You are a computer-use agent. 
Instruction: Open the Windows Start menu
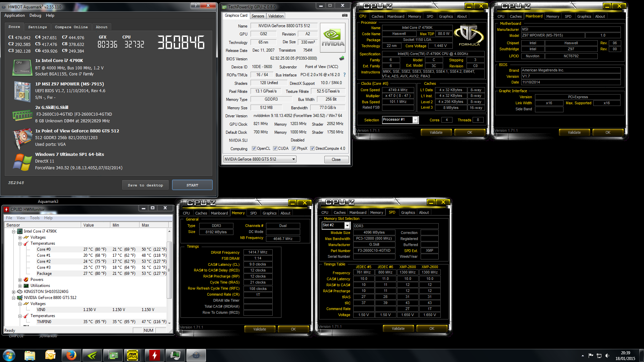pos(9,355)
